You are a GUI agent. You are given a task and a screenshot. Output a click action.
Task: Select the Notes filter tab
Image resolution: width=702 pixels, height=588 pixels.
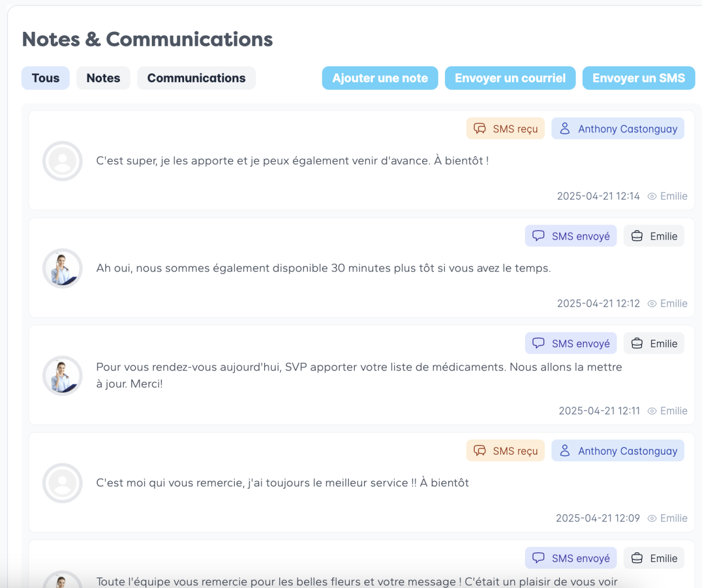point(103,78)
